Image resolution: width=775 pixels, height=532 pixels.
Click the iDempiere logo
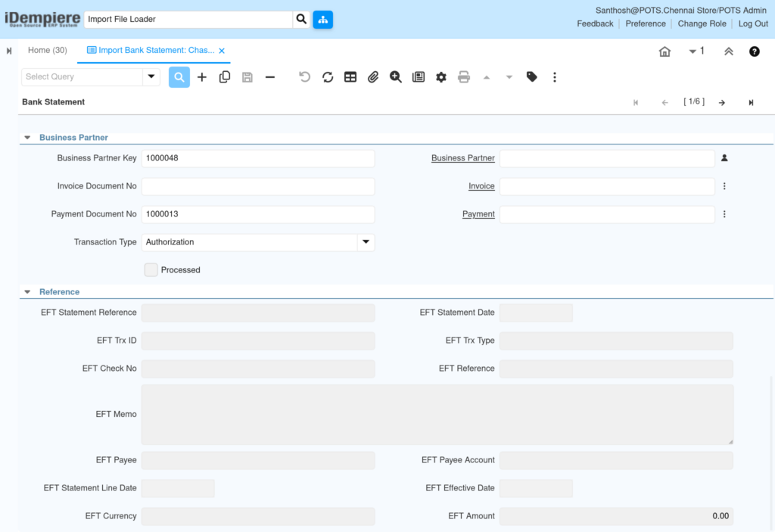pyautogui.click(x=42, y=19)
